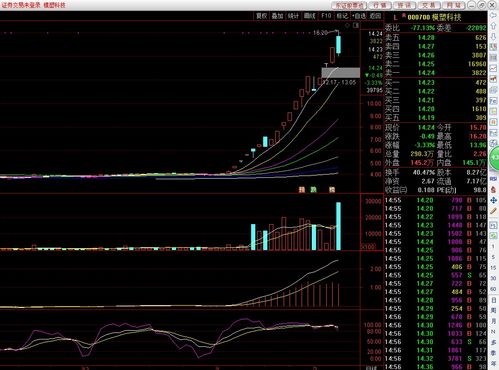The image size is (499, 370).
Task: Switch to quarterly (季) K-line period
Action: pos(493,353)
